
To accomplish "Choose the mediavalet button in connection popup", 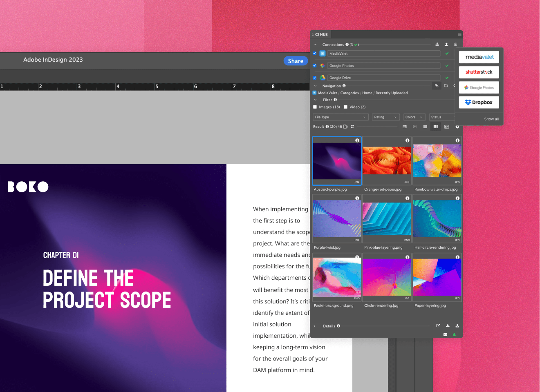I will click(479, 57).
